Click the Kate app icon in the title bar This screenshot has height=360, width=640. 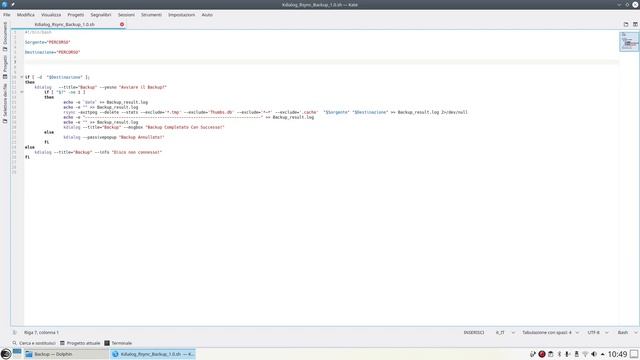[4, 4]
